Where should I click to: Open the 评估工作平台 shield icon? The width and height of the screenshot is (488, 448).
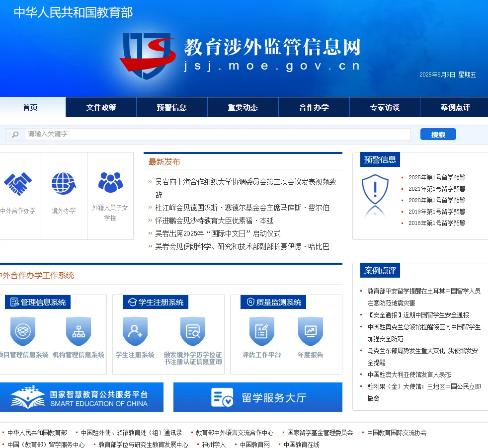[x=262, y=331]
